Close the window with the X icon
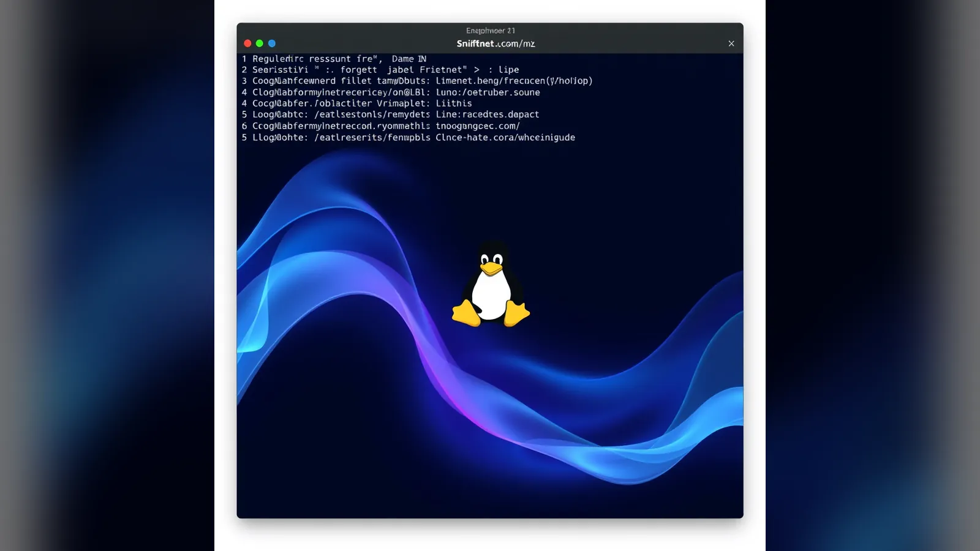Viewport: 980px width, 551px height. 731,43
